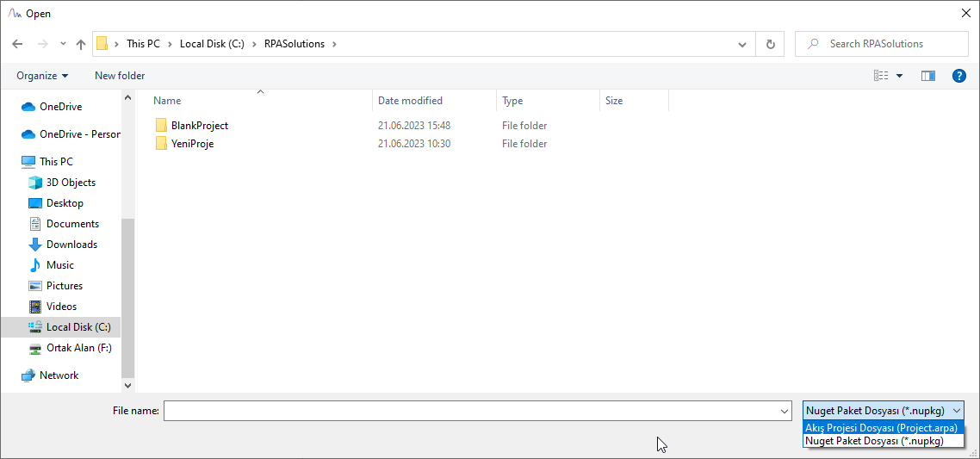Click the New folder button
The height and width of the screenshot is (459, 980).
click(120, 76)
